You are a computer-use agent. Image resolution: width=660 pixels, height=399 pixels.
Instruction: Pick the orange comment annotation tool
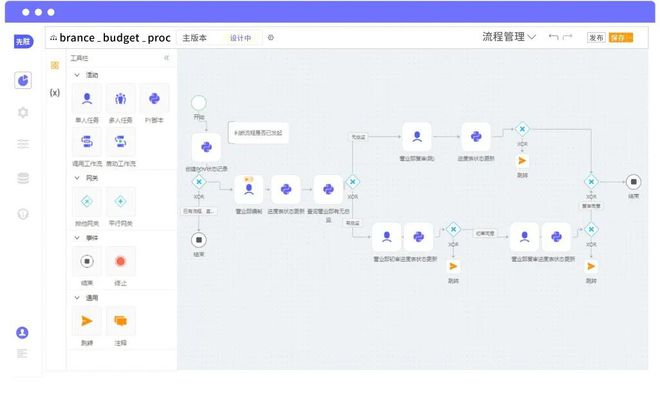click(x=120, y=321)
